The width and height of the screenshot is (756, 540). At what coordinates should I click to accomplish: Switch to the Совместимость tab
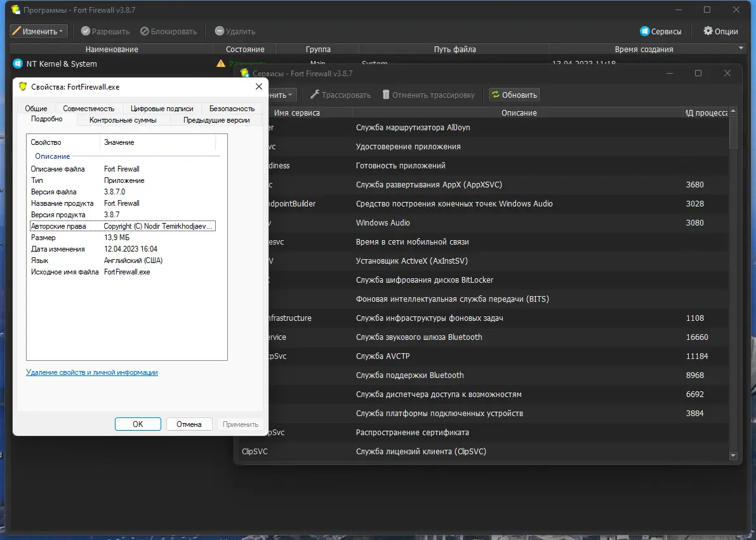tap(89, 109)
